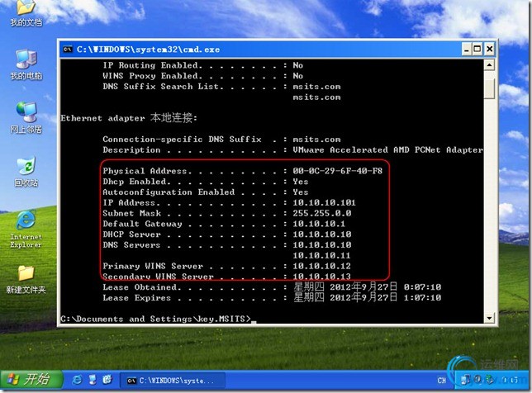Click the Connection-specific DNS Suffix line
Image resolution: width=532 pixels, height=393 pixels.
click(x=221, y=140)
